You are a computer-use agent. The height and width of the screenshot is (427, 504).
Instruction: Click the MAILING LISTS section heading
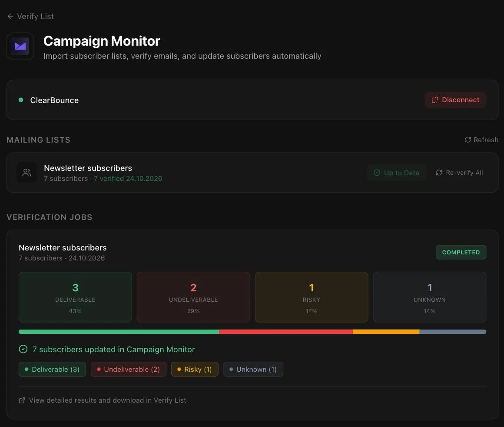point(39,140)
